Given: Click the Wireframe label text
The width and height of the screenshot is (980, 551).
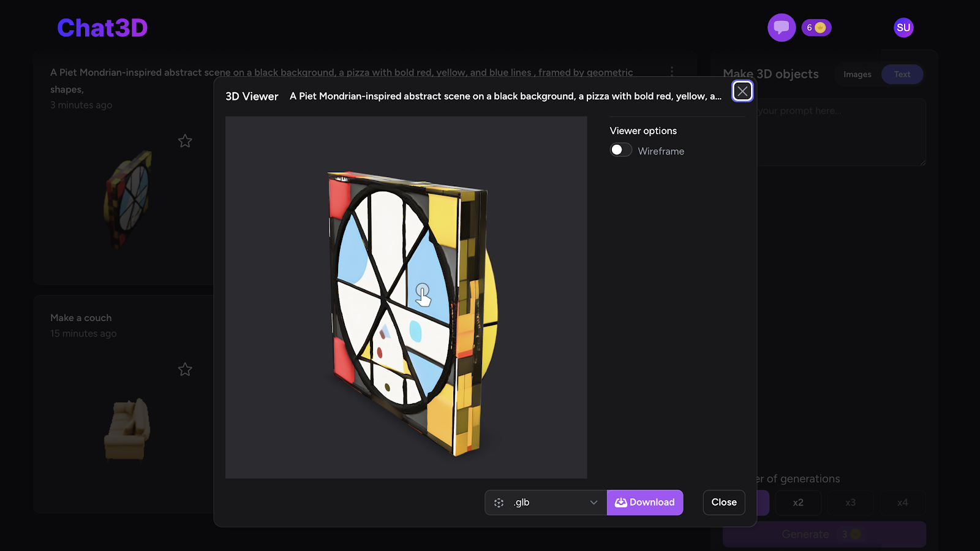Looking at the screenshot, I should pyautogui.click(x=661, y=151).
